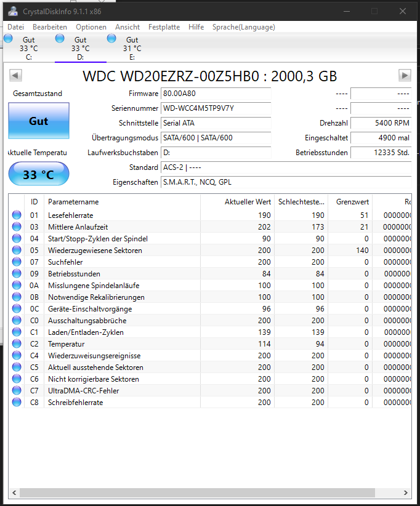Click status orb for Temperatur row
The image size is (420, 506).
[x=17, y=343]
